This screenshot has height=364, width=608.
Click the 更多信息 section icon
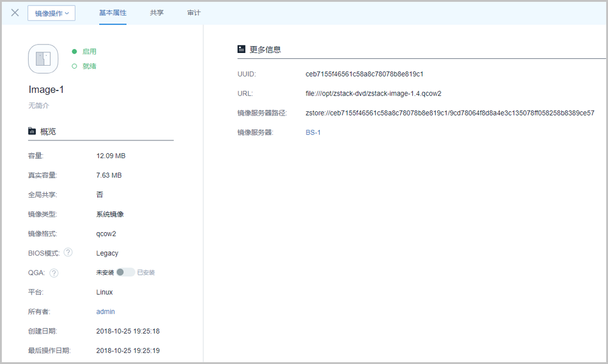point(241,49)
